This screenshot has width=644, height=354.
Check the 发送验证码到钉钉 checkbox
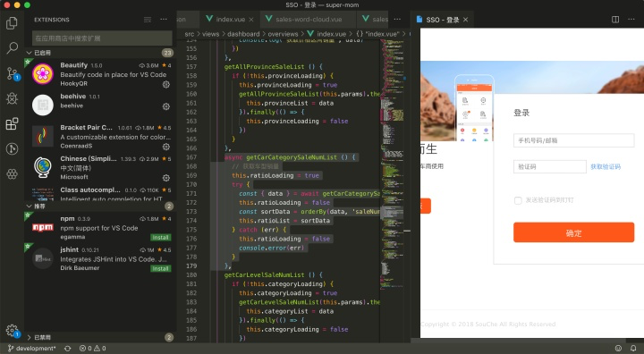[518, 200]
